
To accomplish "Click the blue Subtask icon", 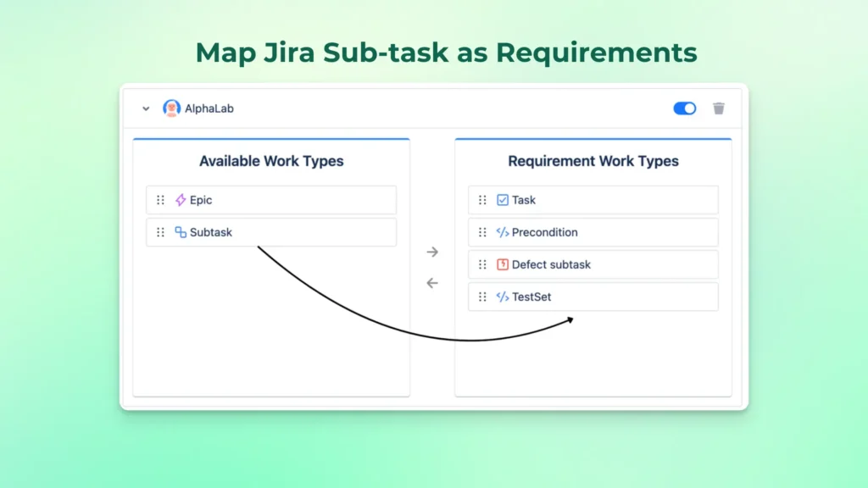I will click(x=181, y=232).
